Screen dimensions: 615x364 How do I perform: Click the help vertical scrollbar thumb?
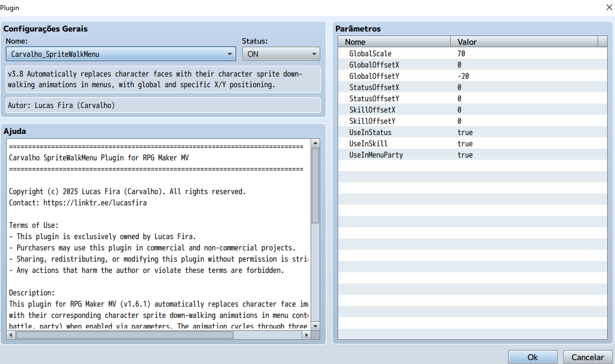(315, 186)
